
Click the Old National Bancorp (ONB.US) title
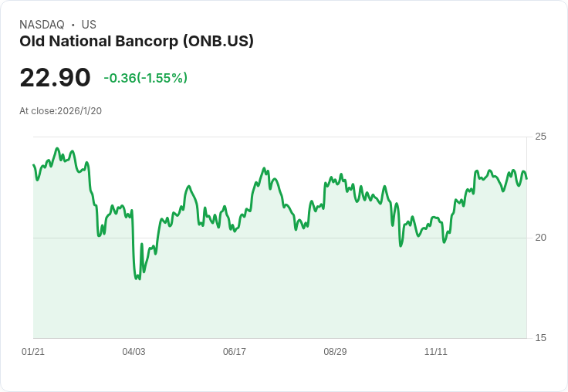pos(137,42)
